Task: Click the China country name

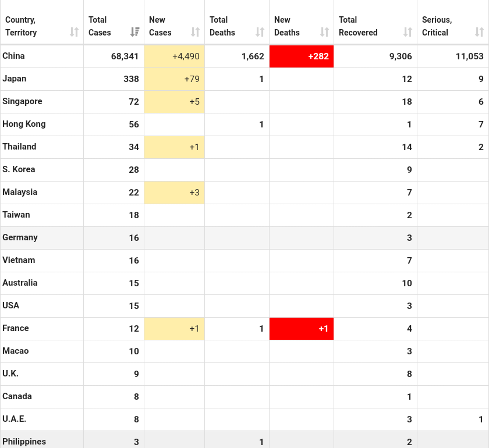Action: point(13,56)
